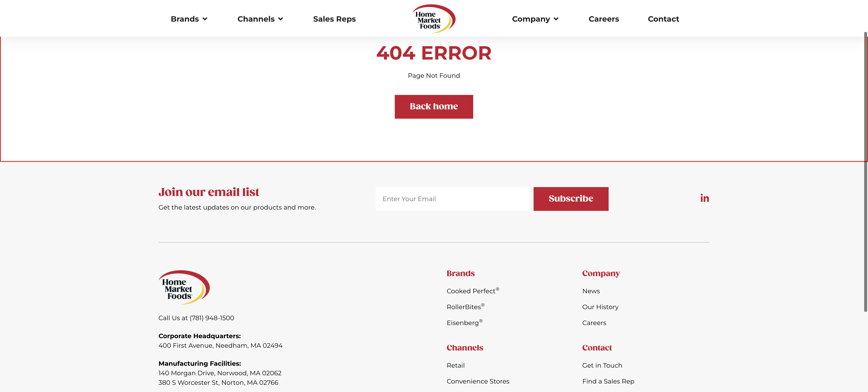This screenshot has width=868, height=392.
Task: Click the Home Market Foods header logo
Action: 434,19
